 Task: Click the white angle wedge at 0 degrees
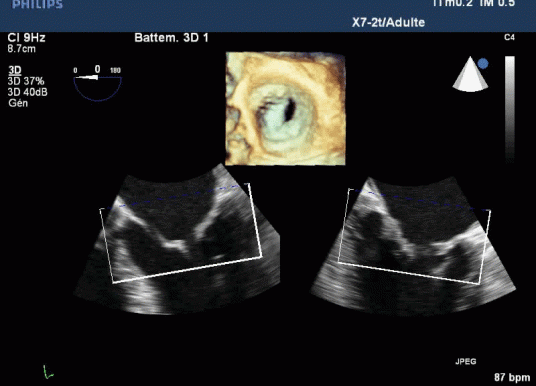(87, 78)
